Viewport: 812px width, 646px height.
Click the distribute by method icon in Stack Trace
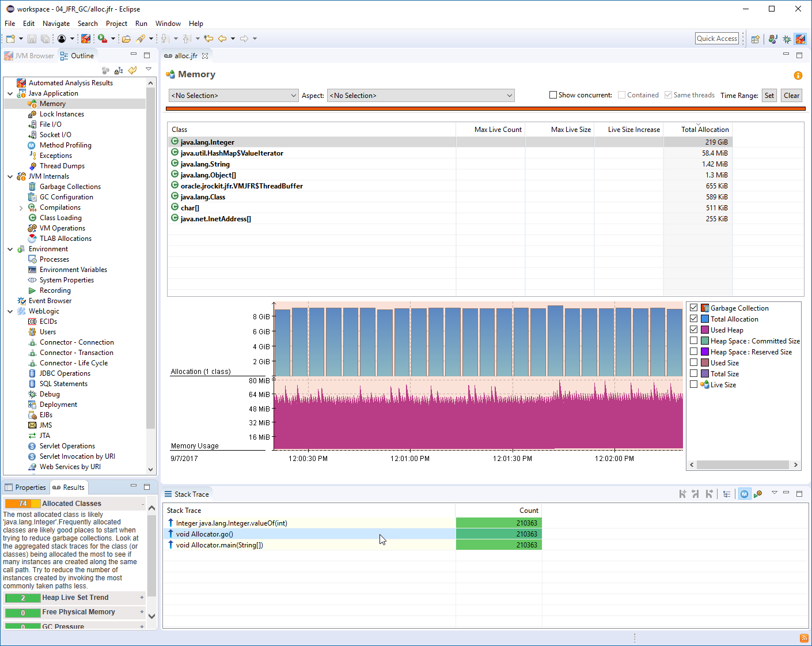tap(745, 494)
